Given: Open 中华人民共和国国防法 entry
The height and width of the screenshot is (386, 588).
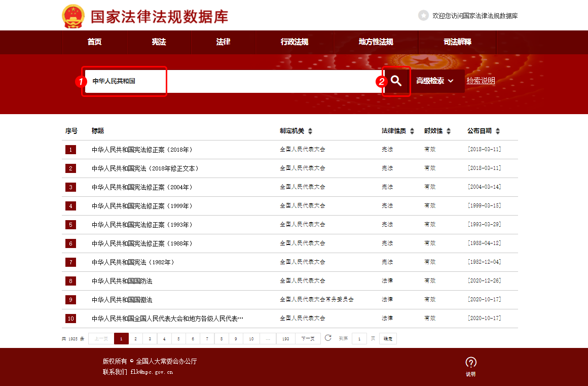Looking at the screenshot, I should coord(122,281).
